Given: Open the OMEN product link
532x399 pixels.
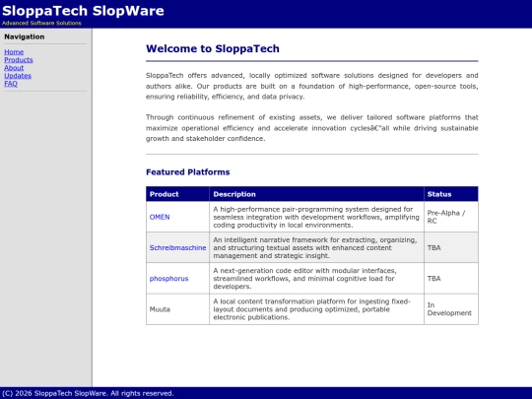Looking at the screenshot, I should pyautogui.click(x=160, y=217).
